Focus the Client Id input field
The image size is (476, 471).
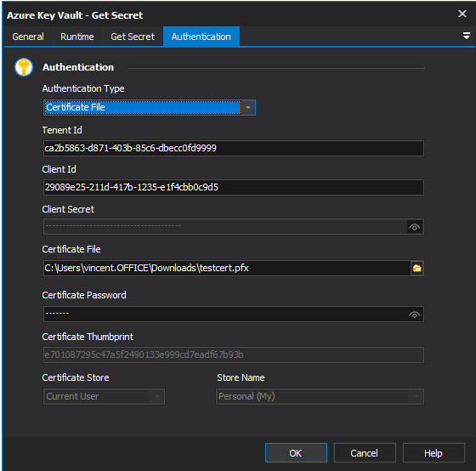pyautogui.click(x=234, y=187)
